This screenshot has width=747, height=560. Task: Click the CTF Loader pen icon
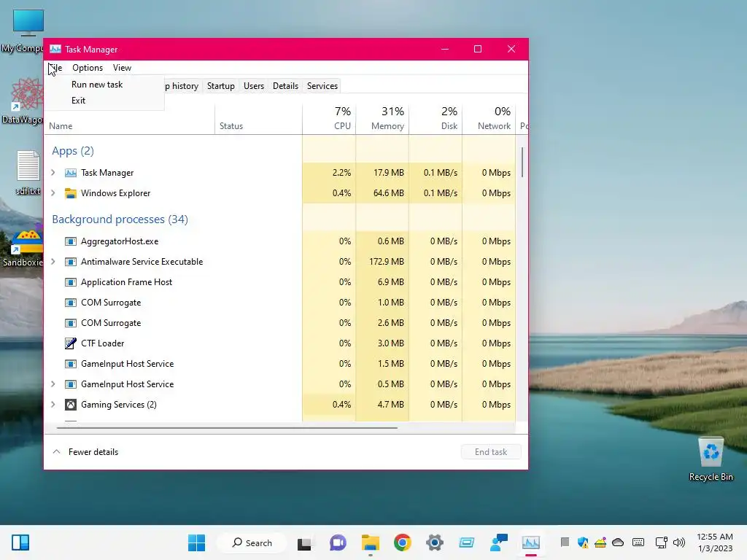pos(71,343)
